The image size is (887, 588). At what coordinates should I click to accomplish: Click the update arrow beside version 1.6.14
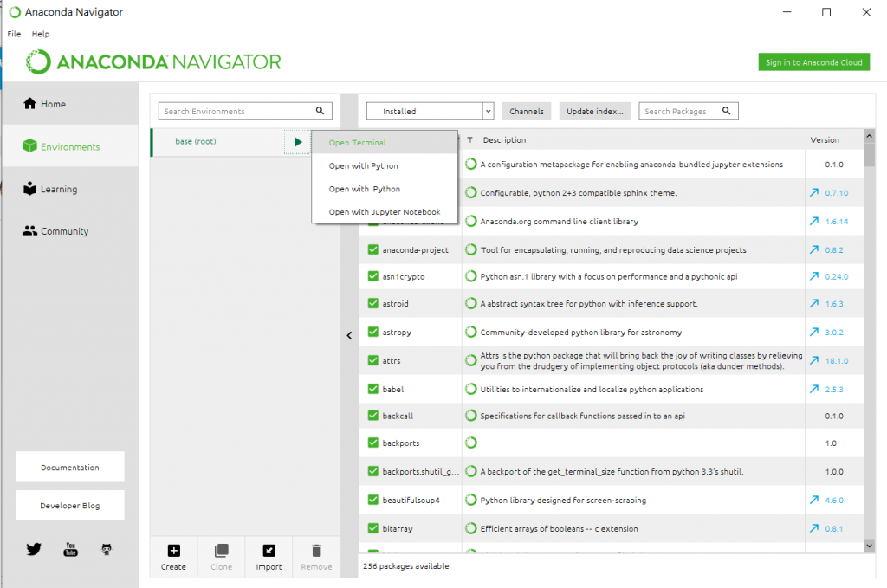tap(814, 221)
